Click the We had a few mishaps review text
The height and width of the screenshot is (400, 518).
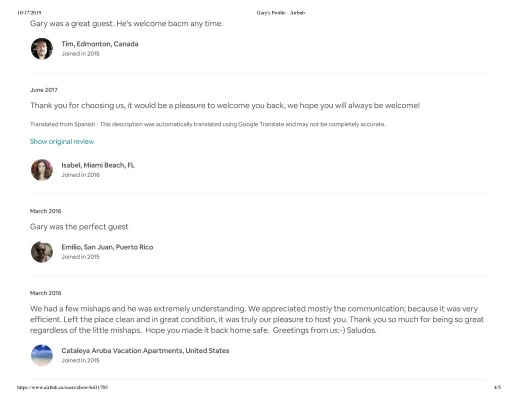257,320
